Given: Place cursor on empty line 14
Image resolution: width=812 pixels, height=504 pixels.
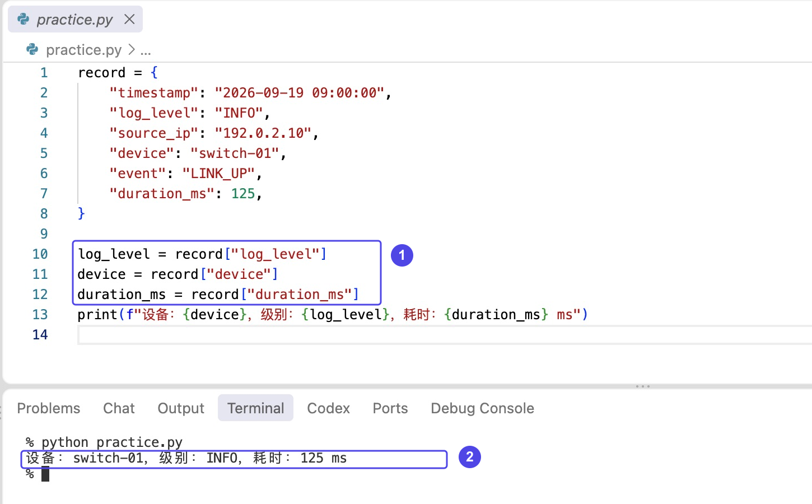Looking at the screenshot, I should pos(445,335).
